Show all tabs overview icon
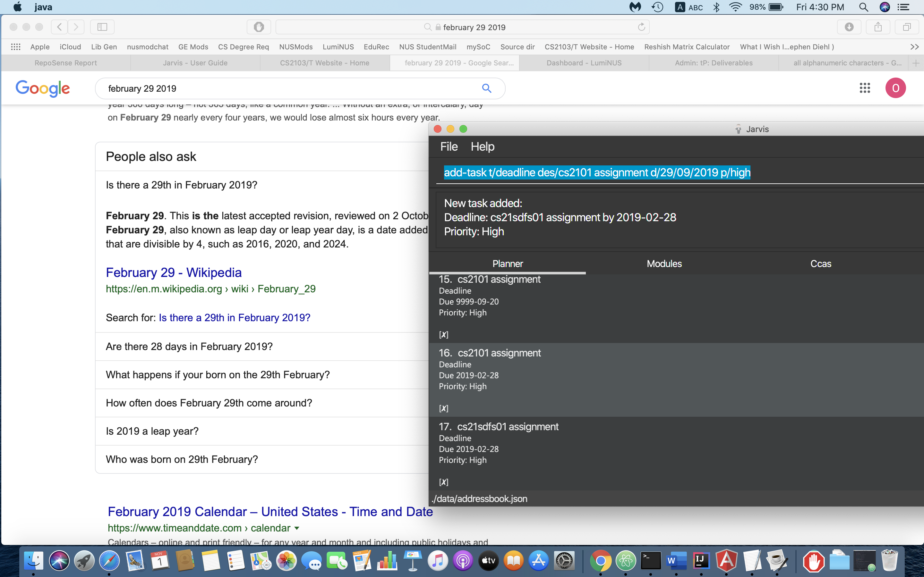This screenshot has width=924, height=577. (x=907, y=27)
